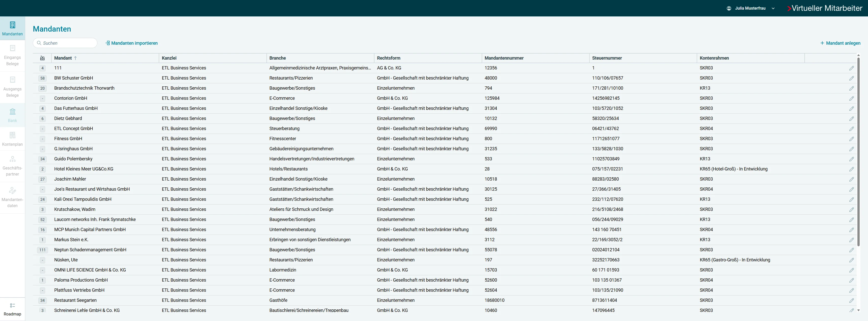868x321 pixels.
Task: Edit the Fitness GmbH entry via pencil icon
Action: point(852,139)
